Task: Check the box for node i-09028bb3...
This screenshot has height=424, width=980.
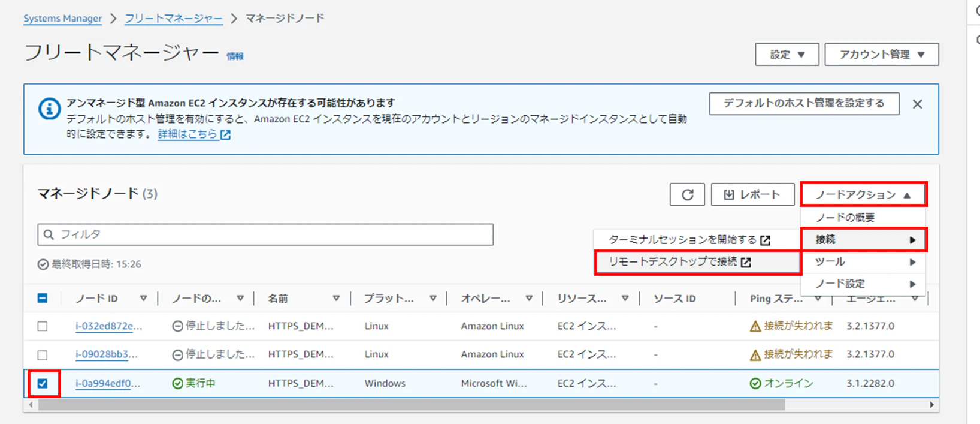Action: tap(43, 354)
